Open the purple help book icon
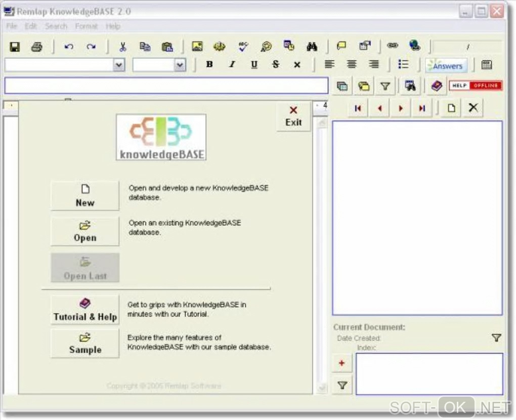 pyautogui.click(x=437, y=86)
